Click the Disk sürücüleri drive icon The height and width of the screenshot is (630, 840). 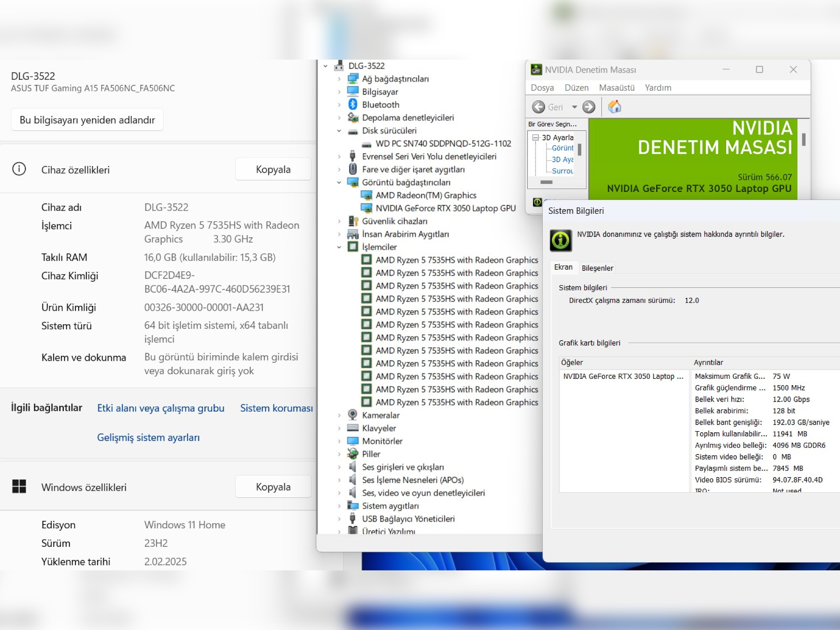point(353,131)
